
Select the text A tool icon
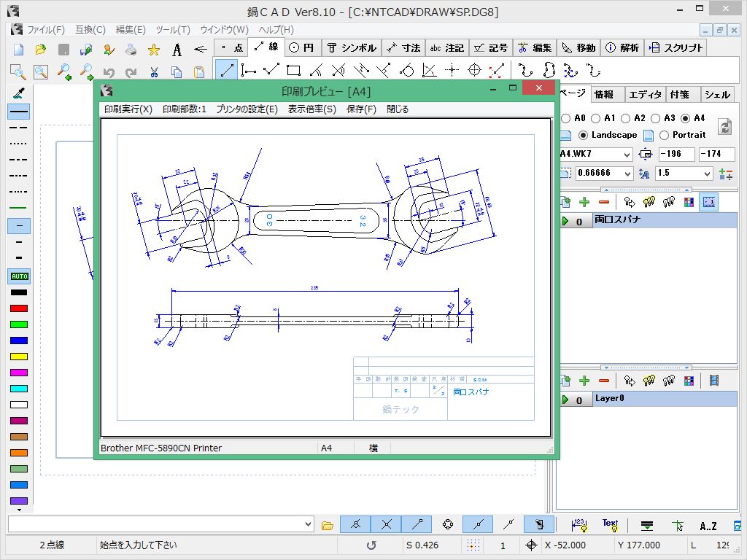177,49
